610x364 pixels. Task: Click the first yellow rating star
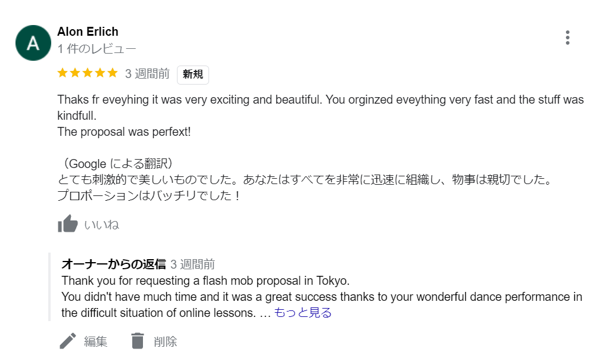pyautogui.click(x=63, y=73)
